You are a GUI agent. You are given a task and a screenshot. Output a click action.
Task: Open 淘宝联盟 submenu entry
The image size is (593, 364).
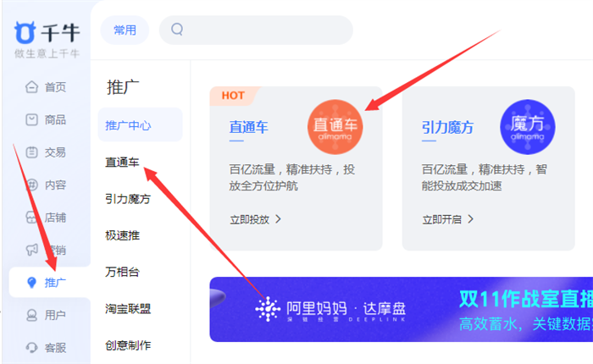[x=128, y=308]
